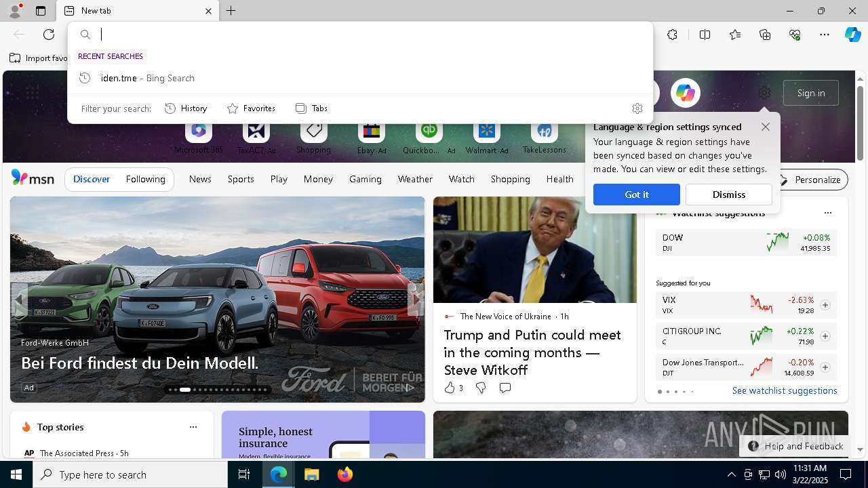Open Top stories more options
The image size is (868, 488).
coord(193,427)
